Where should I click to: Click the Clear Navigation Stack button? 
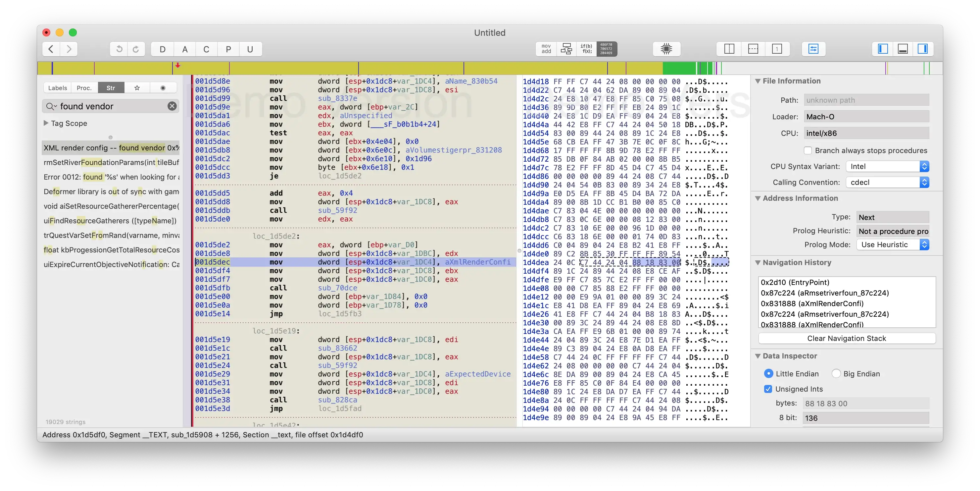click(847, 338)
